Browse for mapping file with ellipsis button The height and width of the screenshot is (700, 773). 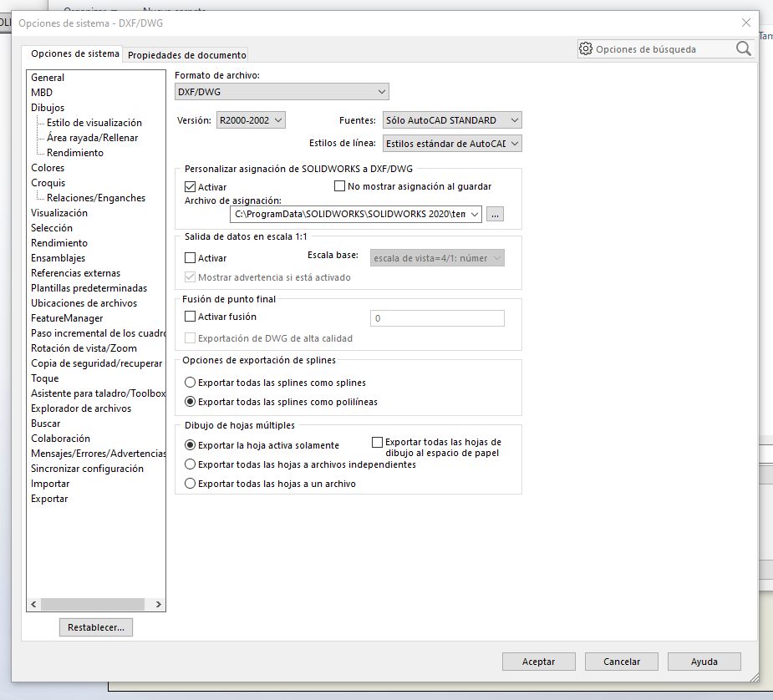(x=495, y=215)
